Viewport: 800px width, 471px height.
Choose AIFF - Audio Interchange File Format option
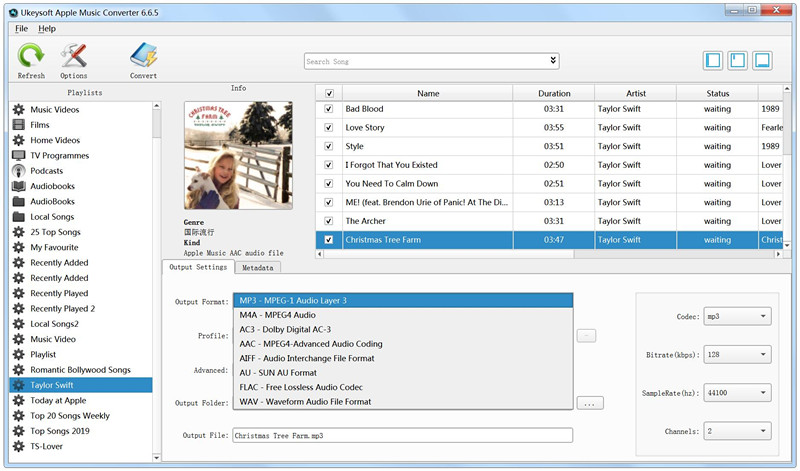tap(403, 358)
